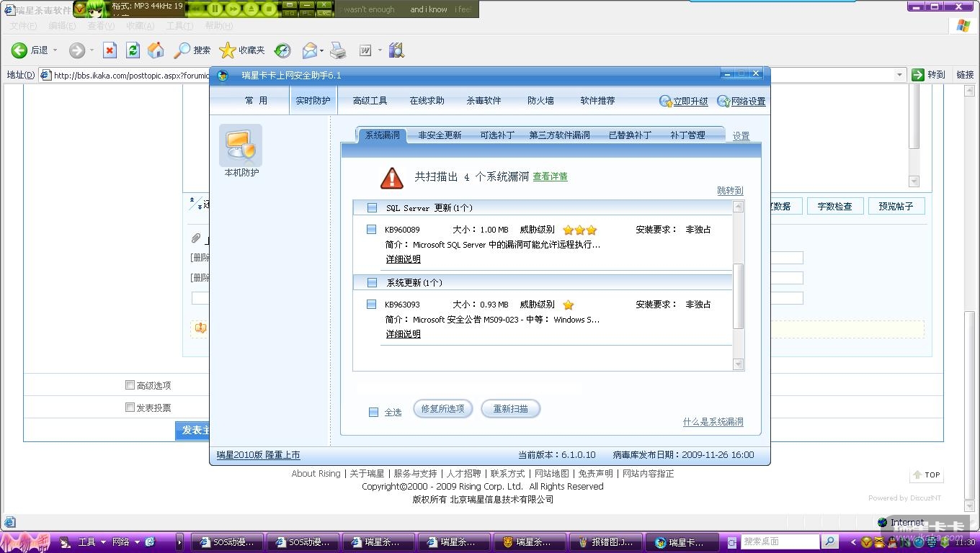Switch to the 常用 tab
This screenshot has width=980, height=553.
[256, 101]
